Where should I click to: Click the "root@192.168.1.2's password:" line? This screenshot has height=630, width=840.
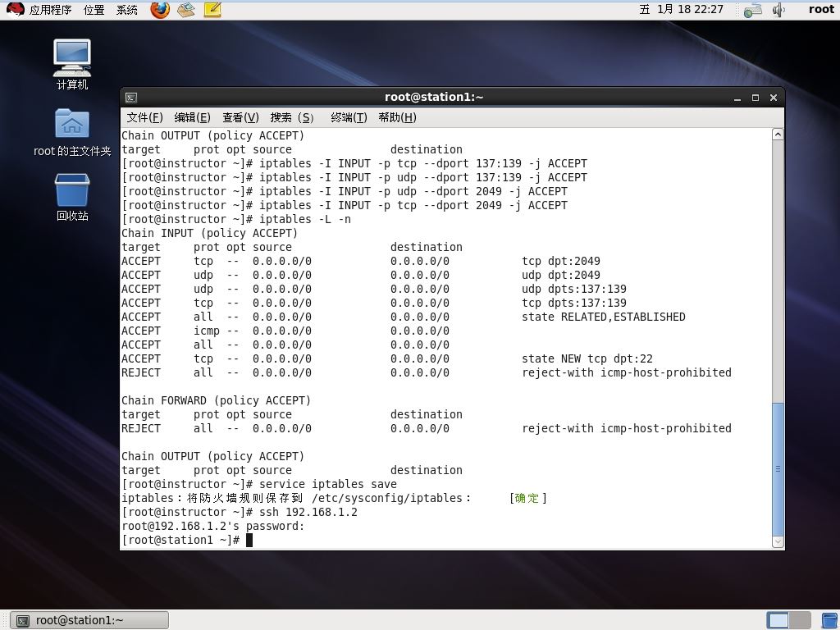point(213,526)
